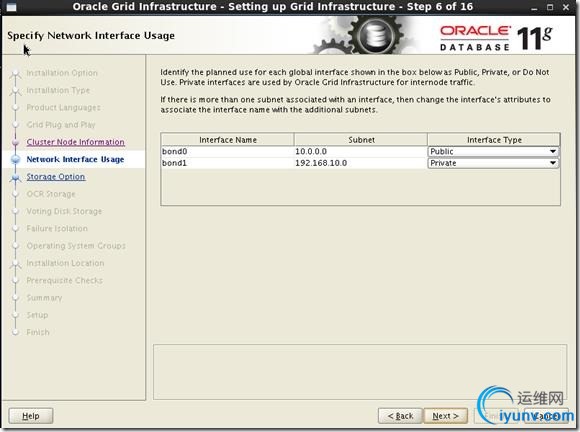Click the Subnet column header
The image size is (580, 432).
(361, 140)
